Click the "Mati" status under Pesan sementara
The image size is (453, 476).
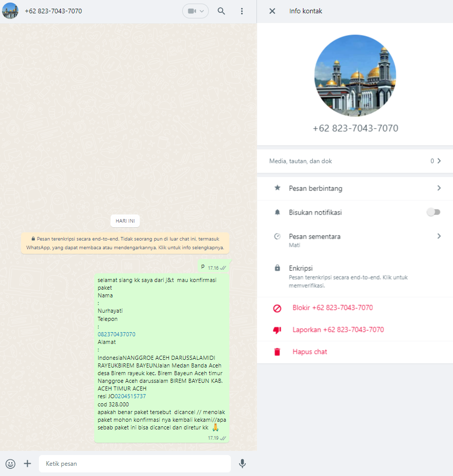[294, 245]
